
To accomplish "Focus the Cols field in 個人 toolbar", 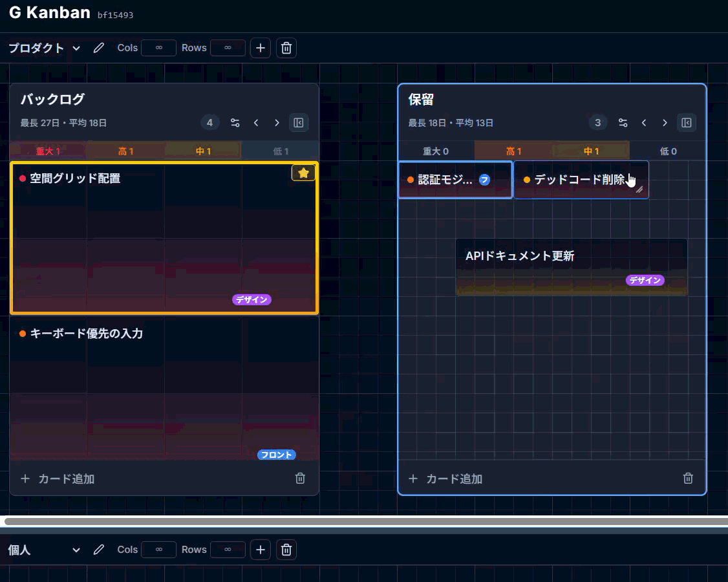I will 159,550.
